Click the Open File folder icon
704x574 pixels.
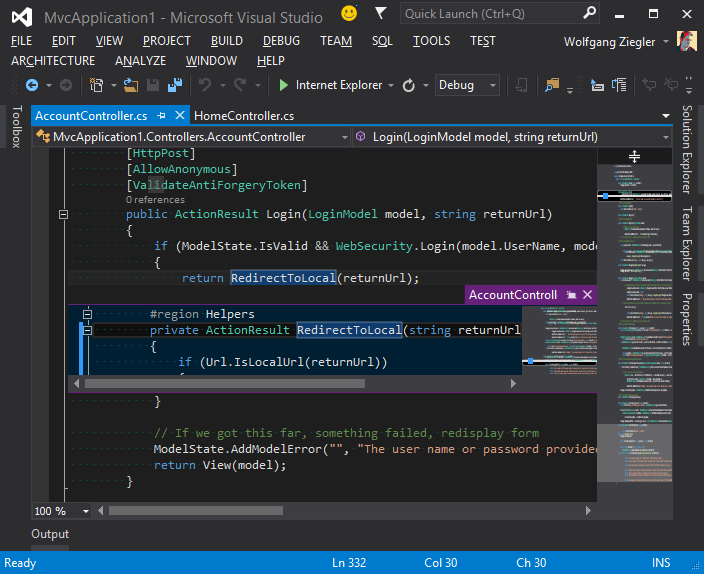[131, 85]
